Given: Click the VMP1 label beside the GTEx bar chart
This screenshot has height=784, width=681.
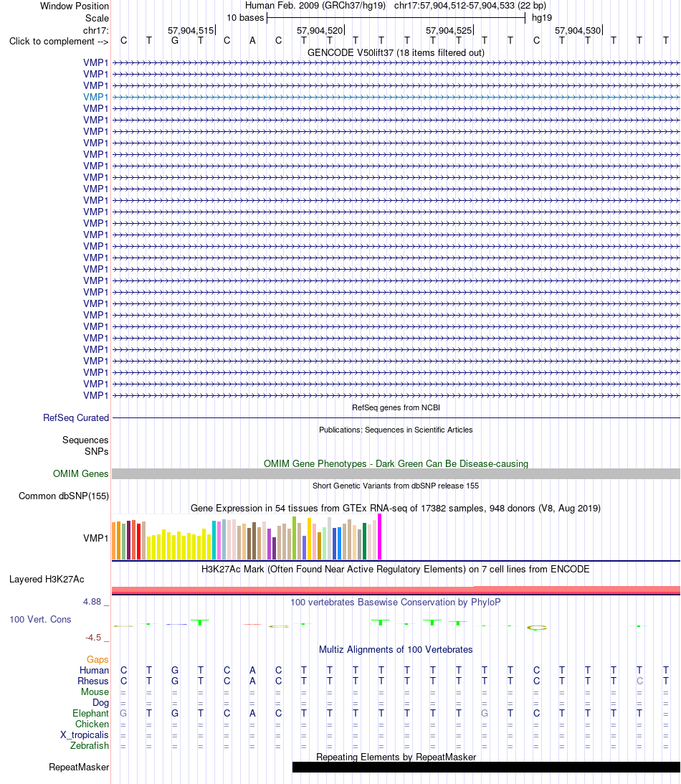Looking at the screenshot, I should point(95,538).
